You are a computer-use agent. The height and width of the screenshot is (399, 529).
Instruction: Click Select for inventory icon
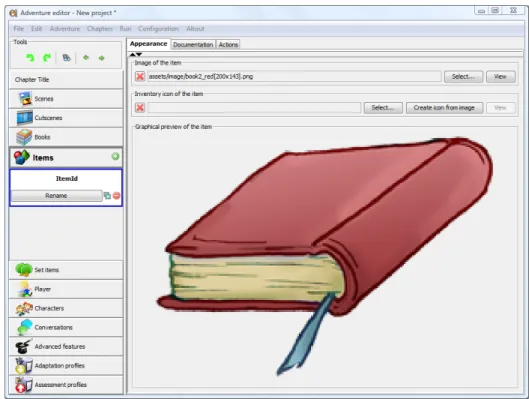tap(383, 108)
